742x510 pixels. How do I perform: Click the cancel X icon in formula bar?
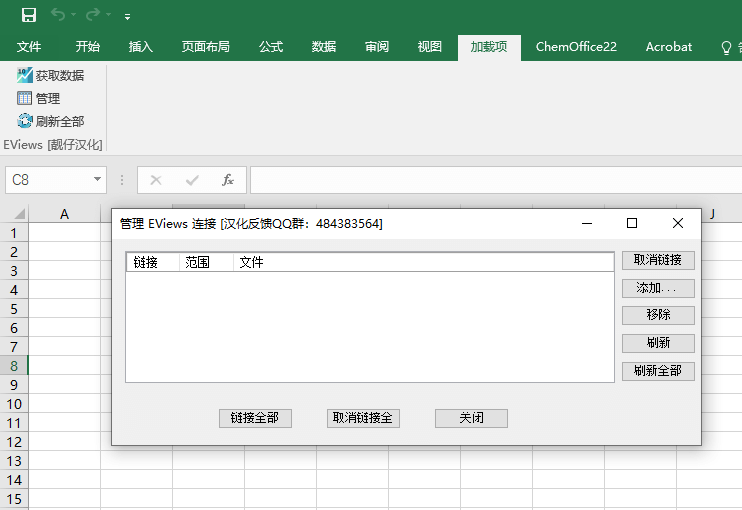pos(156,180)
